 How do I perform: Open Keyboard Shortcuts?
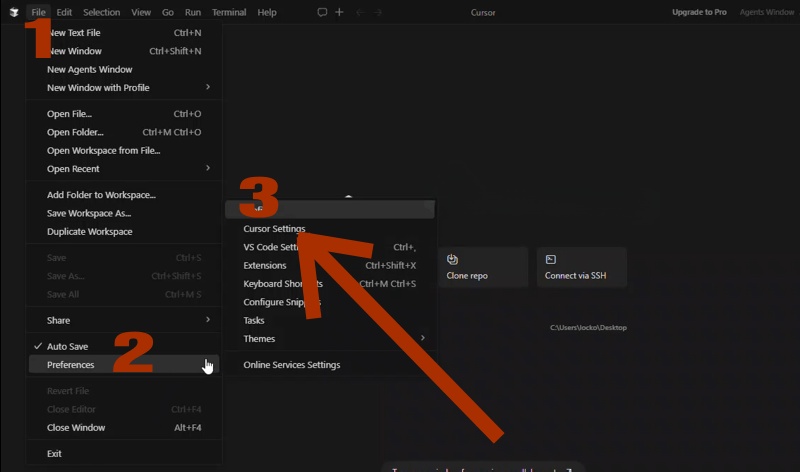330,284
